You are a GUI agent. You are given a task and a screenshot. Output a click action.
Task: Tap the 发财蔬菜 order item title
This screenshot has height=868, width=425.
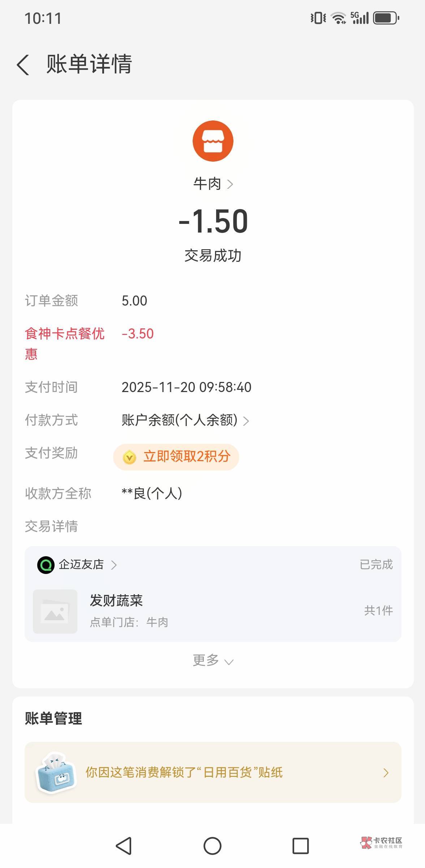point(116,601)
